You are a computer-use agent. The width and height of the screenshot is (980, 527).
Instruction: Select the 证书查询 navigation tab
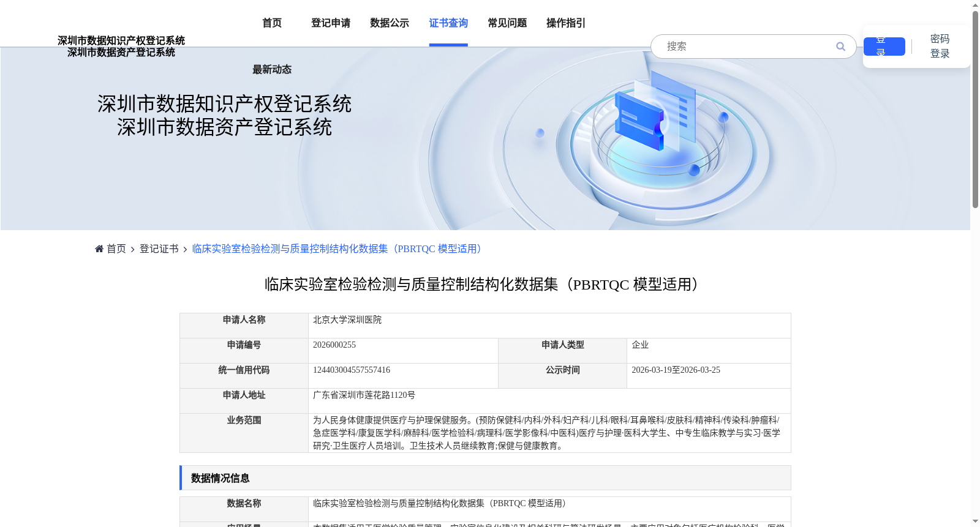tap(448, 23)
